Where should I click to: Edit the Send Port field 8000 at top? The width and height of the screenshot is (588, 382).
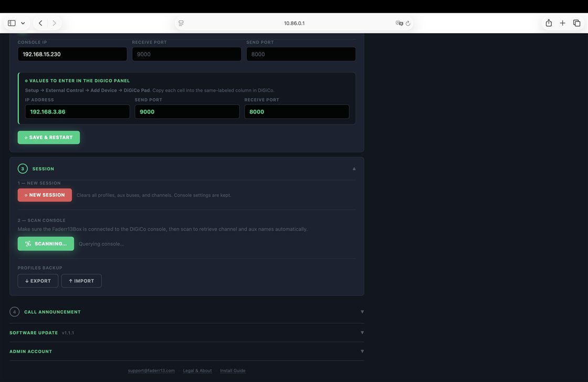pos(301,54)
